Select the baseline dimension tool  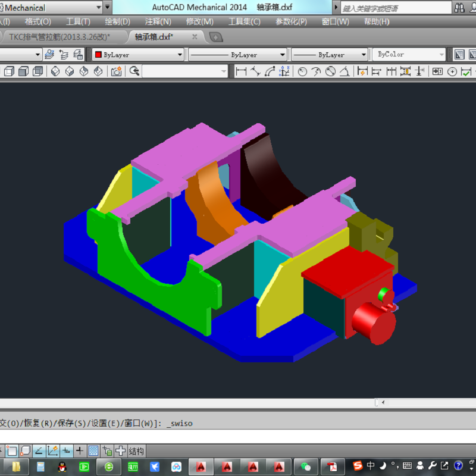point(377,71)
